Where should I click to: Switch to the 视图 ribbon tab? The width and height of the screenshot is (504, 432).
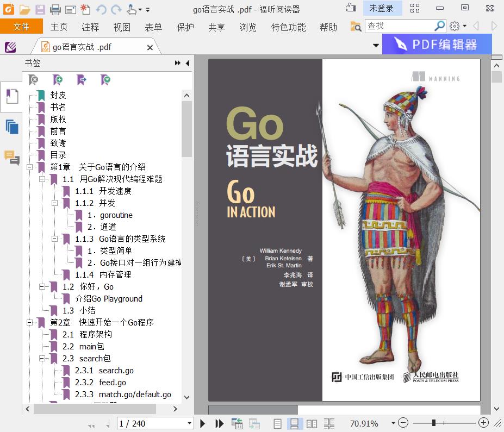click(x=122, y=27)
